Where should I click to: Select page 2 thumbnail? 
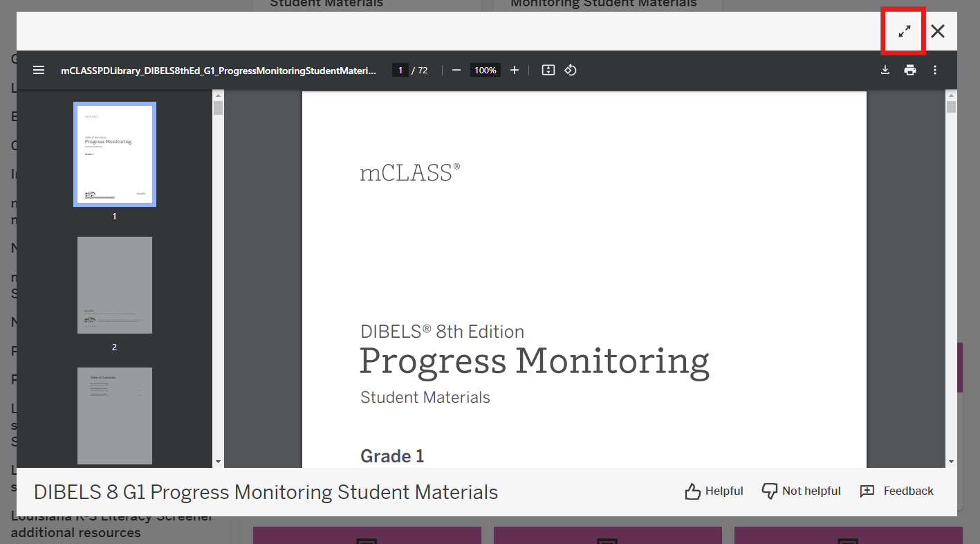pos(115,285)
